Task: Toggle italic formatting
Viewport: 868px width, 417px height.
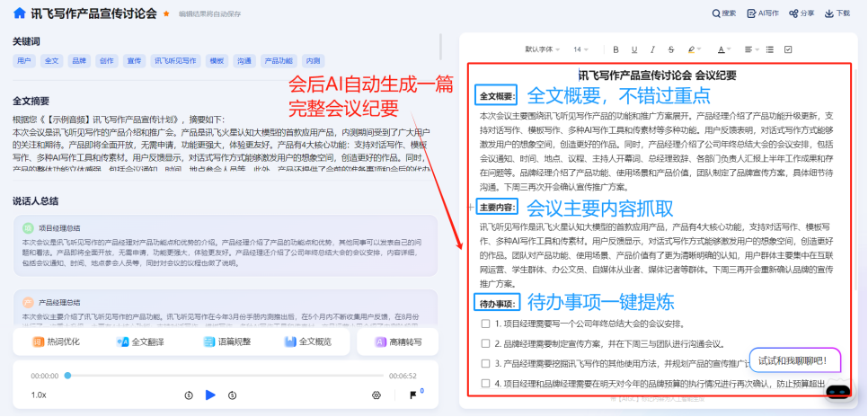Action: pyautogui.click(x=652, y=49)
